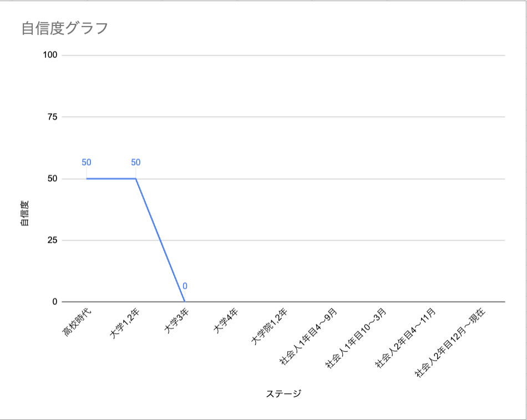This screenshot has width=527, height=420.
Task: Click the 100 value on the vertical axis
Action: click(50, 55)
